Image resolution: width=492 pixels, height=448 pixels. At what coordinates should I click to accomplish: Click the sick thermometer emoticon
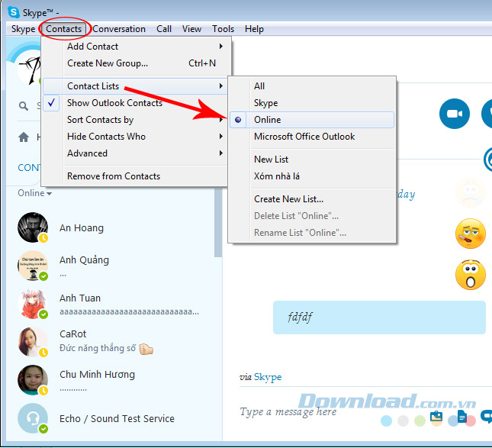pos(471,234)
